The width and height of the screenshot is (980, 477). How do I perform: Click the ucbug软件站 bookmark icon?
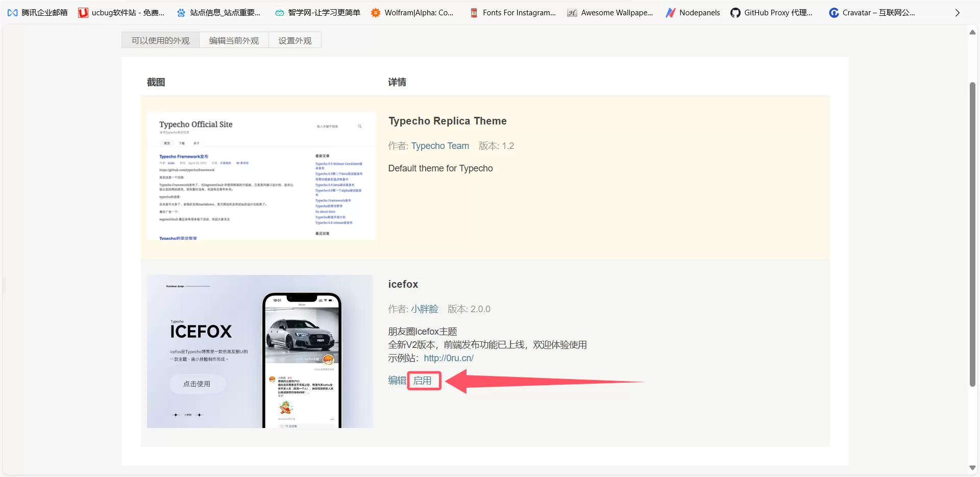point(83,13)
